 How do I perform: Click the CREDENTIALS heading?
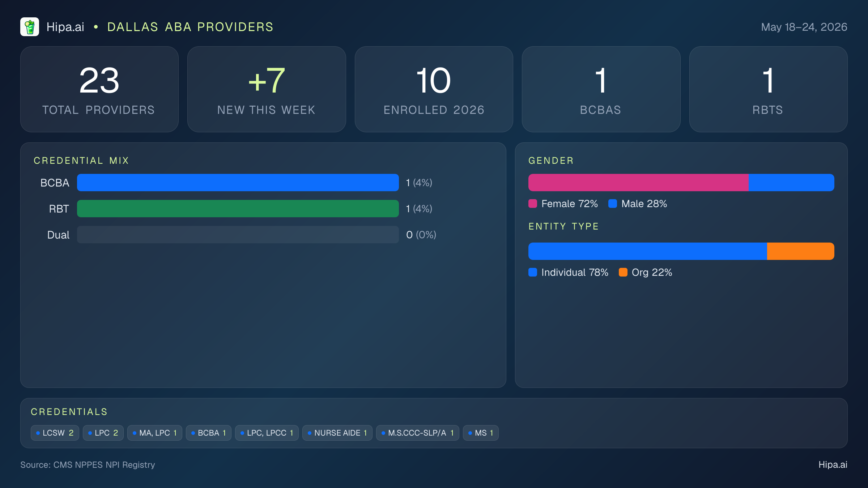[x=69, y=412]
